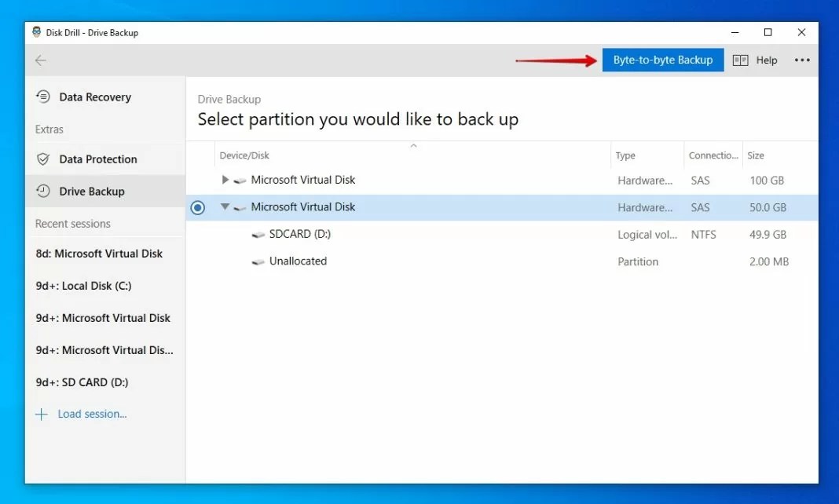This screenshot has width=839, height=504.
Task: Open the Help book icon
Action: 740,60
